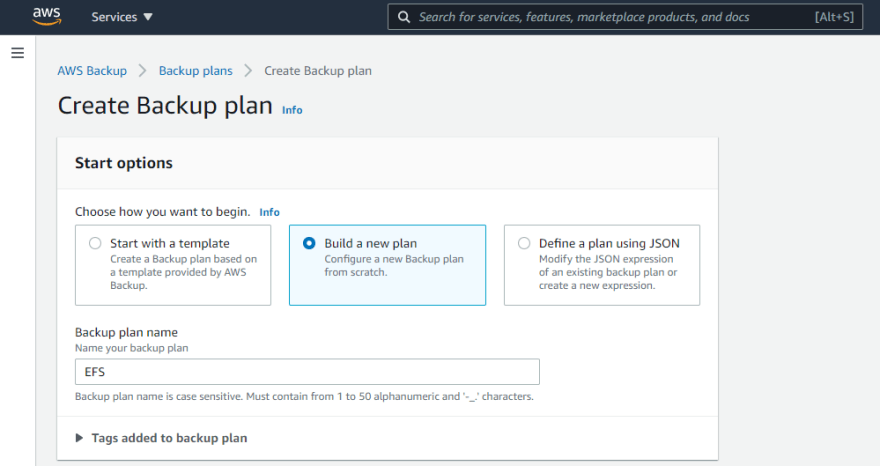Click 'Create Backup plan' breadcrumb text

pos(318,71)
